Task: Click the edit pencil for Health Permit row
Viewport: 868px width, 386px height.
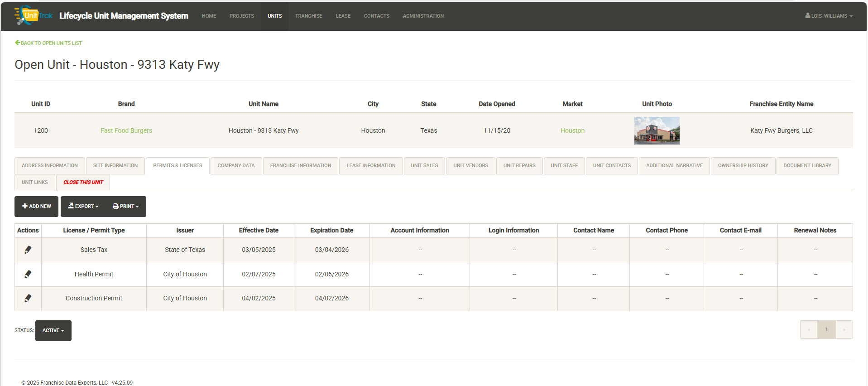Action: click(28, 274)
